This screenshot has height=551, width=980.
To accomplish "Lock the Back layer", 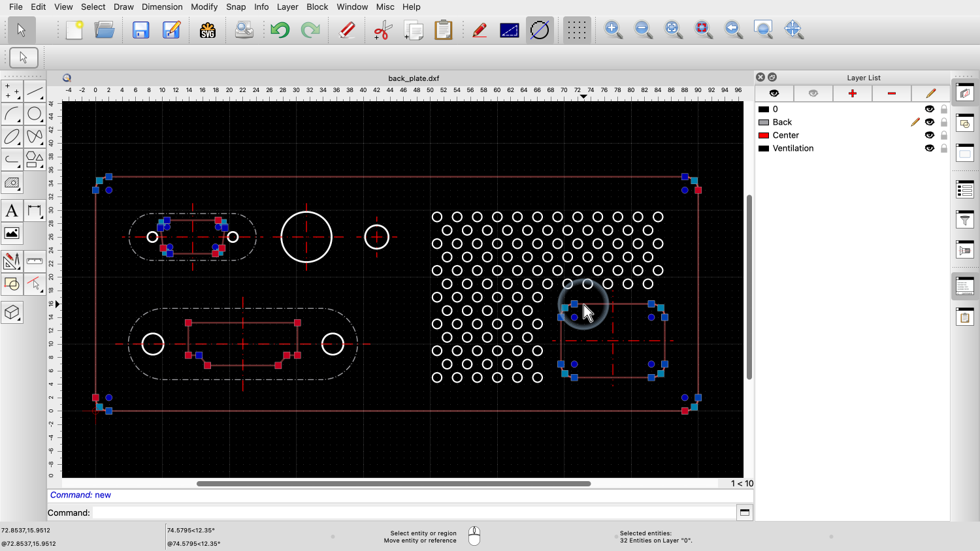I will (944, 122).
